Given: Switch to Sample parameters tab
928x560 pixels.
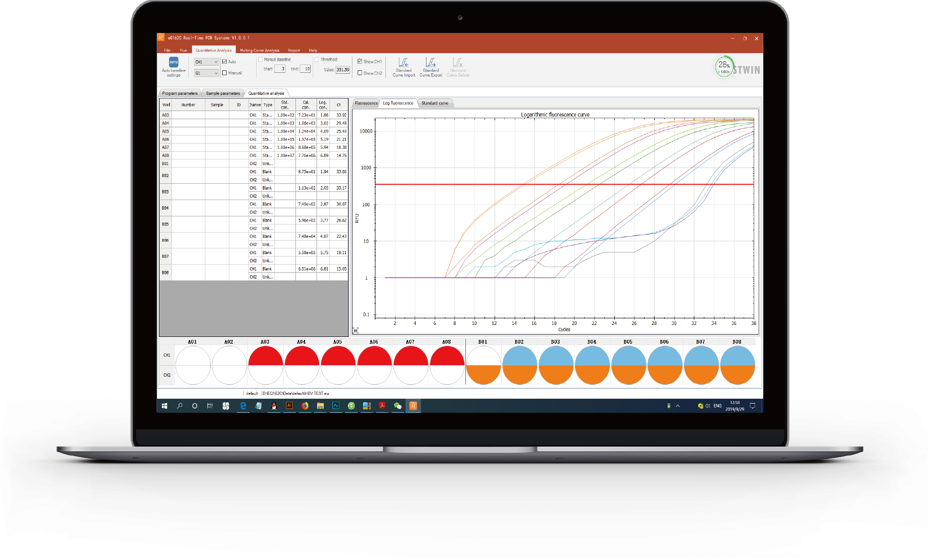Looking at the screenshot, I should (x=223, y=93).
